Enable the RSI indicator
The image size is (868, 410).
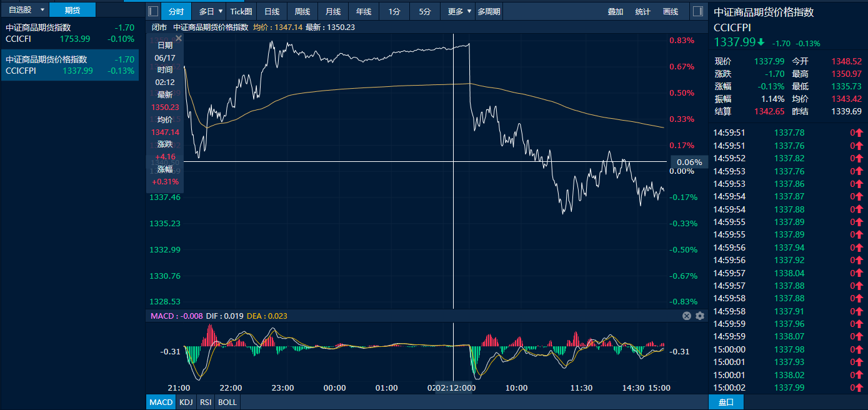[x=205, y=402]
